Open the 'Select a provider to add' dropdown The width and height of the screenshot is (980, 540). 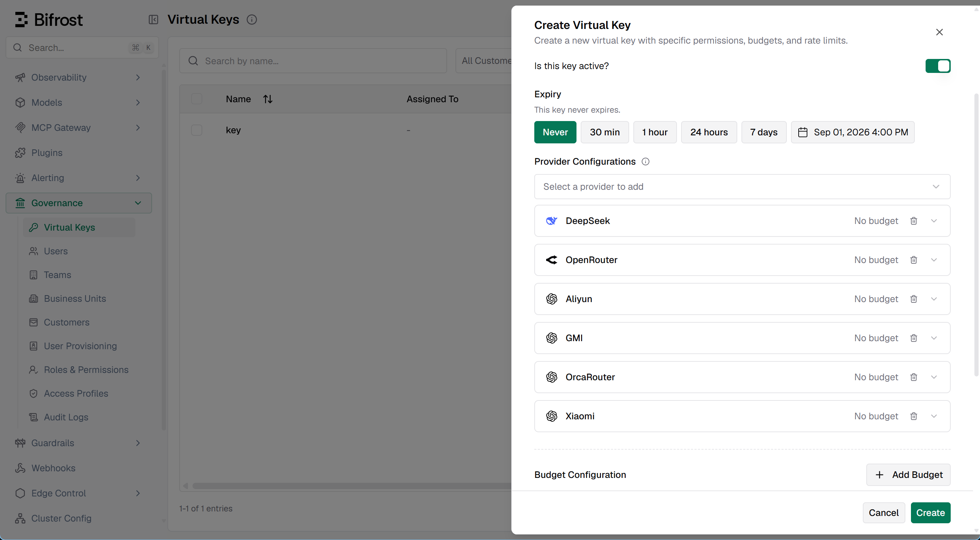[x=742, y=187]
